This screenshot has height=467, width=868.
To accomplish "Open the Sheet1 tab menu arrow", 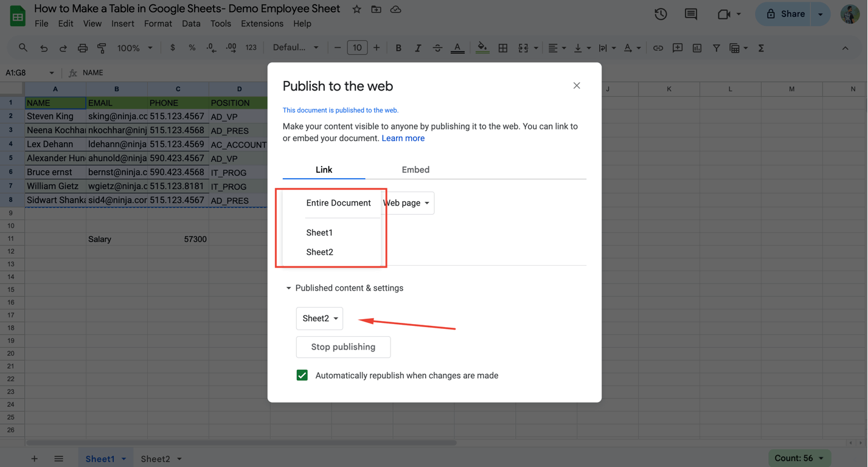I will click(x=123, y=458).
